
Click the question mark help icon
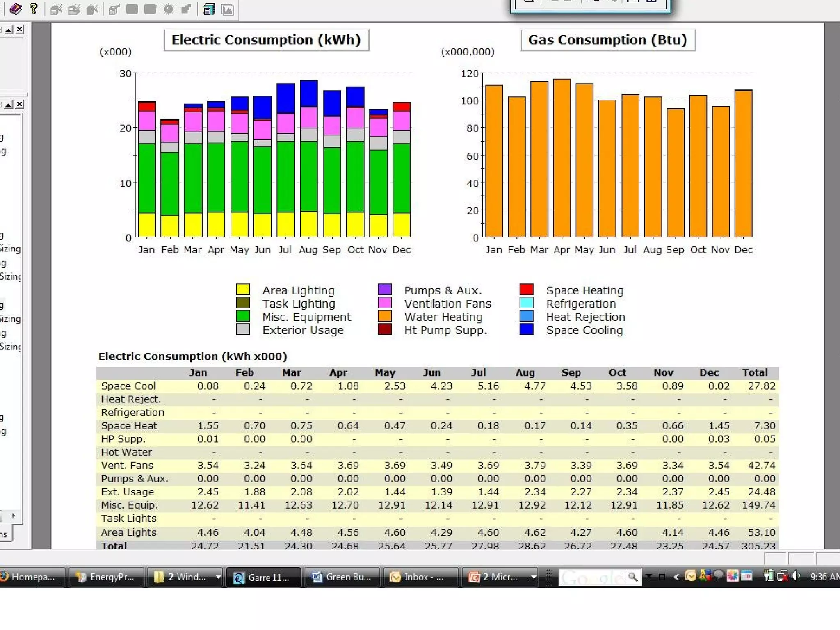tap(34, 9)
